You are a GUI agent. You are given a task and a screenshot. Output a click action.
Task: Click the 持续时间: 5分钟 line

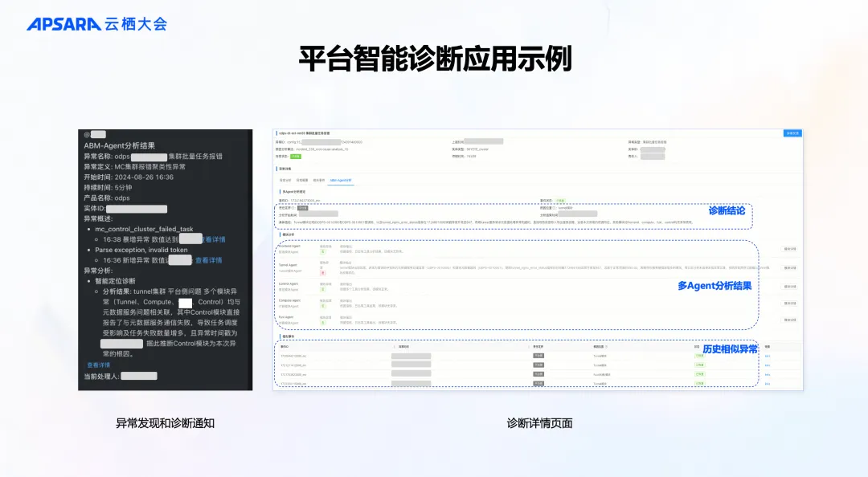tap(108, 188)
